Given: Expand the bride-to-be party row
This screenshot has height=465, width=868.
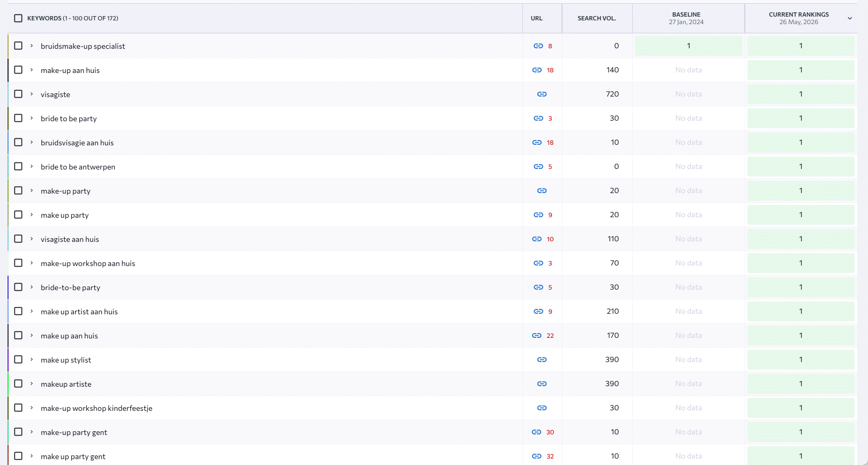Looking at the screenshot, I should click(x=32, y=287).
